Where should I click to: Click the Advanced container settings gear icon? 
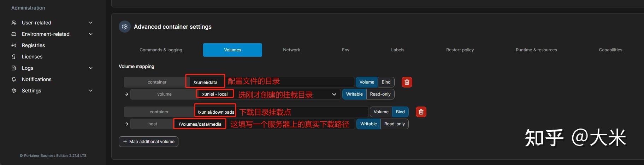pyautogui.click(x=125, y=27)
